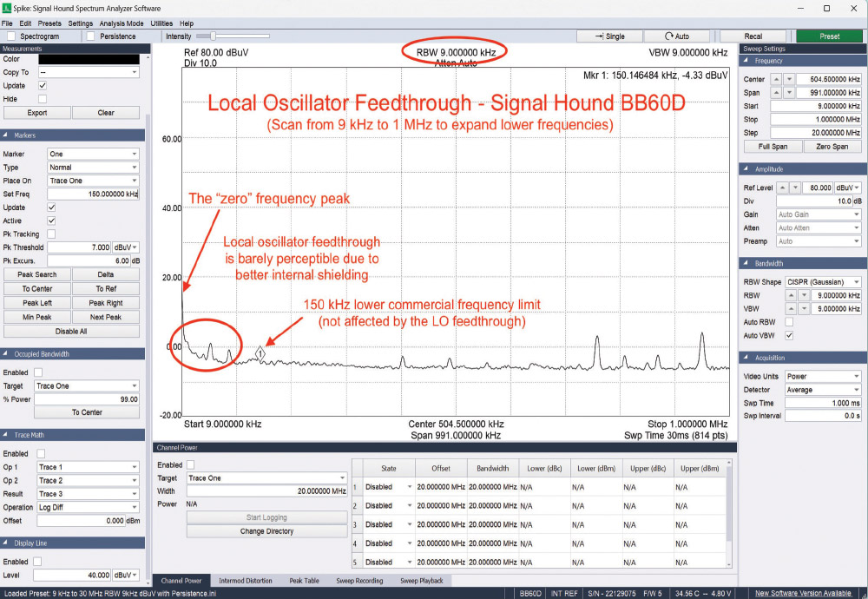Decrement Span using its down arrow
Image resolution: width=868 pixels, height=599 pixels.
tap(789, 92)
